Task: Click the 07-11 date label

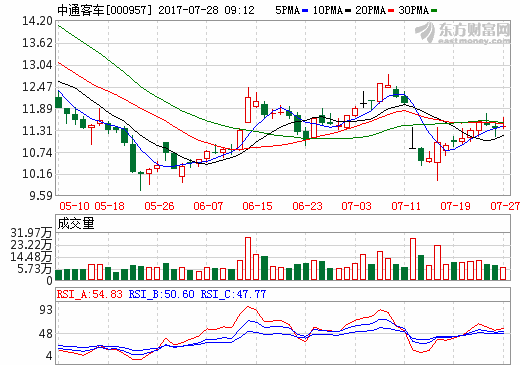Action: point(406,206)
